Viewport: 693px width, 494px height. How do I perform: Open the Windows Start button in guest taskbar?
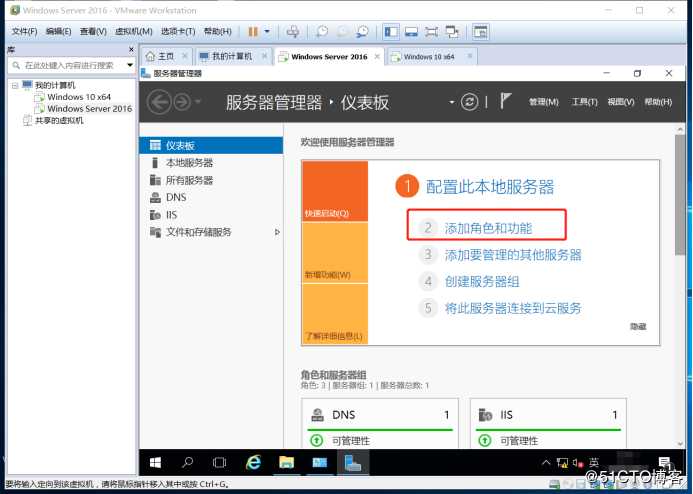tap(155, 463)
